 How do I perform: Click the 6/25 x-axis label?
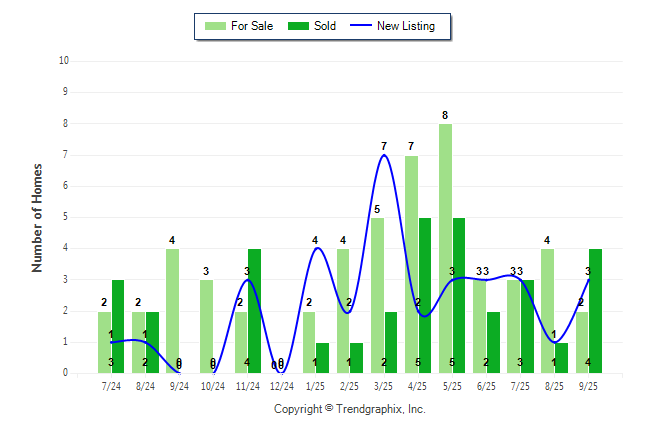tap(486, 385)
